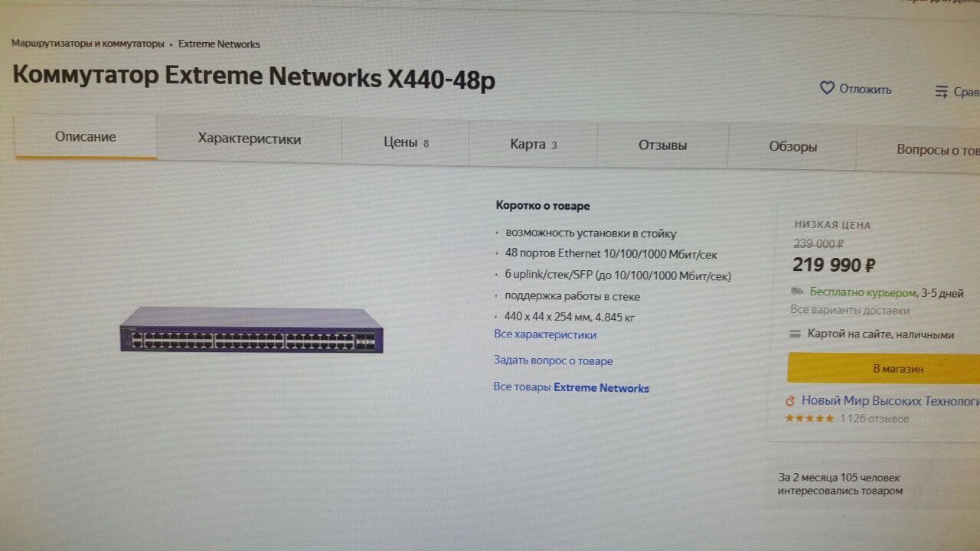Click the Маршрутизаторы и коммутаторы breadcrumb

point(87,44)
